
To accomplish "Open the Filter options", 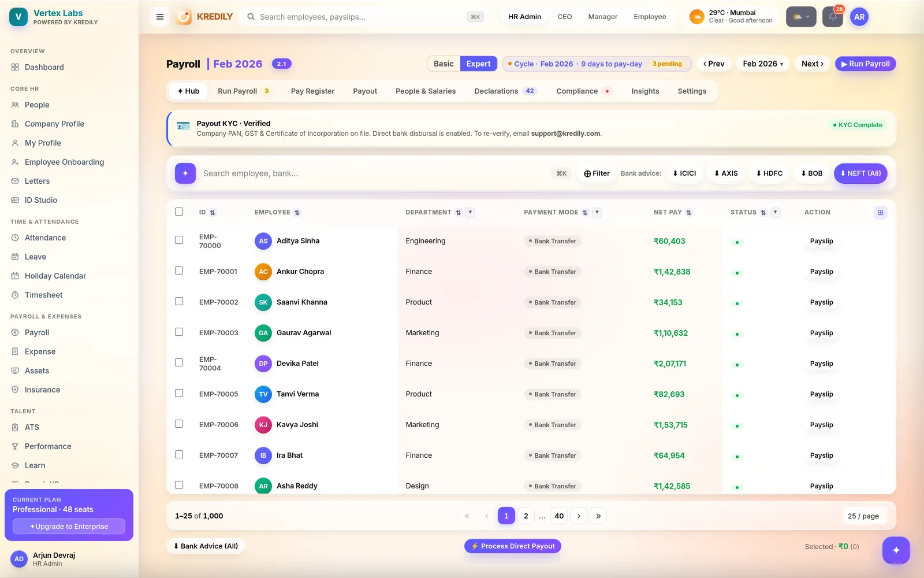I will [x=597, y=173].
